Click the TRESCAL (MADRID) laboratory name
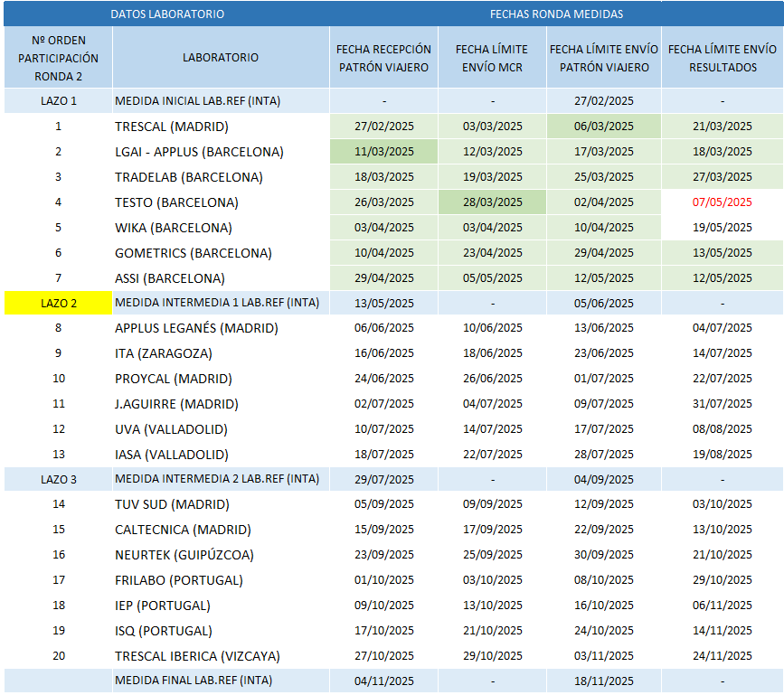The height and width of the screenshot is (695, 784). 172,127
